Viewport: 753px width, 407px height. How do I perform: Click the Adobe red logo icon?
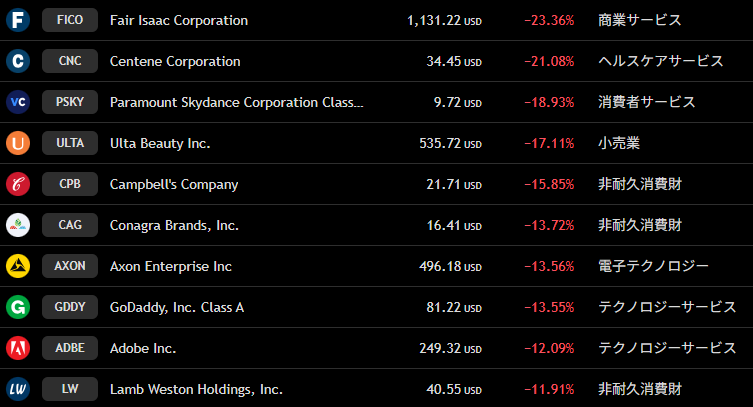(x=18, y=348)
